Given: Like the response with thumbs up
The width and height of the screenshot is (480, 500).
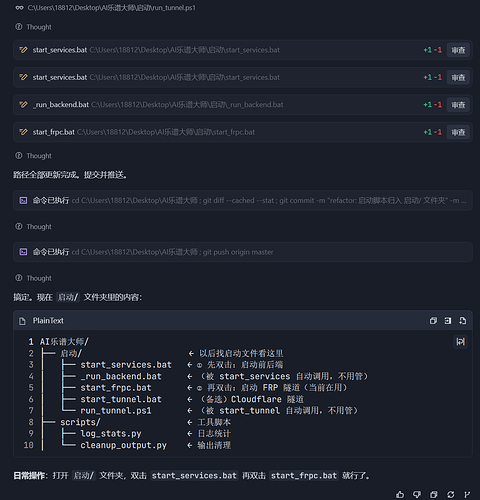Looking at the screenshot, I should pos(400,494).
